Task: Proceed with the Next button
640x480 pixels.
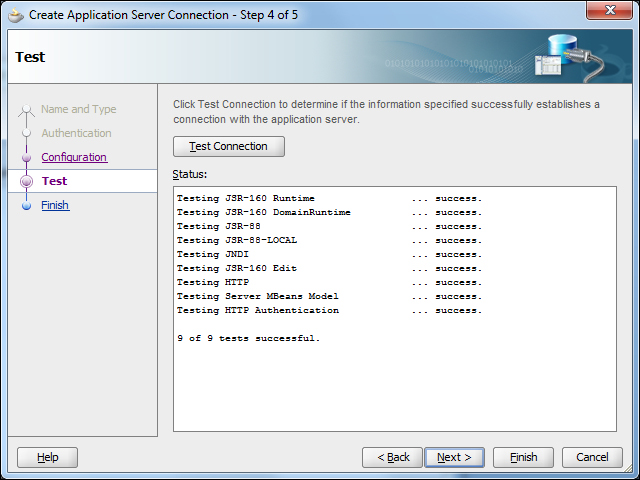Action: point(454,457)
